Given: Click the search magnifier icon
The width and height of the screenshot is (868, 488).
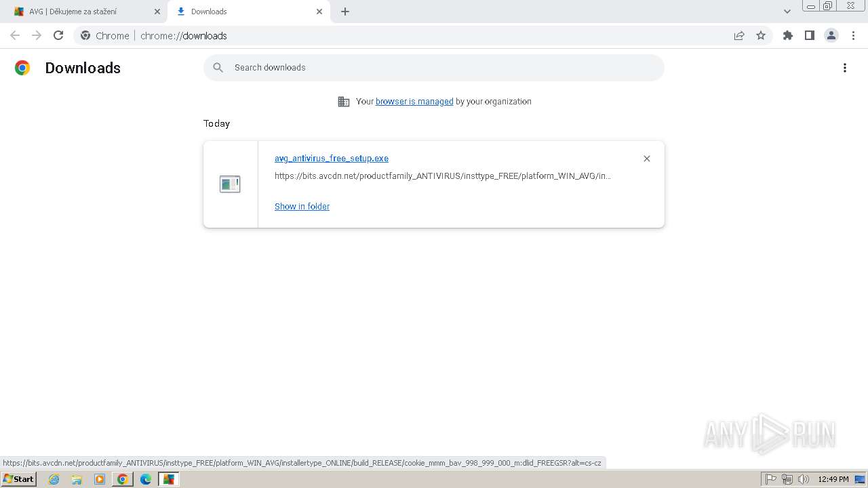Looking at the screenshot, I should 218,68.
